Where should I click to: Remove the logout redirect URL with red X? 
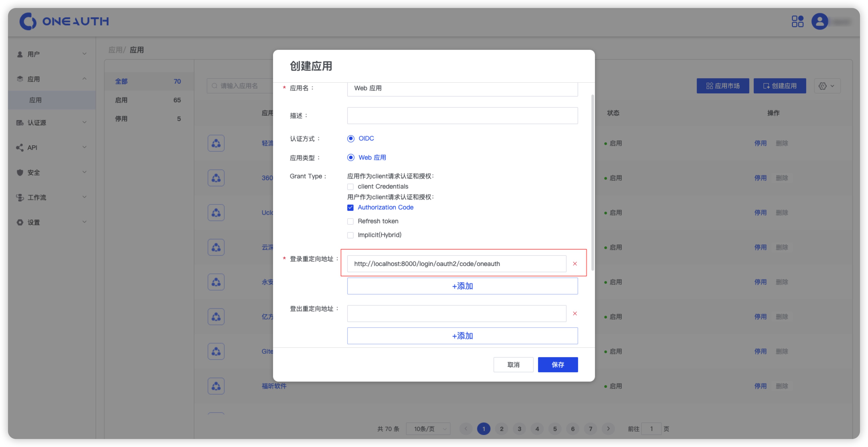575,314
